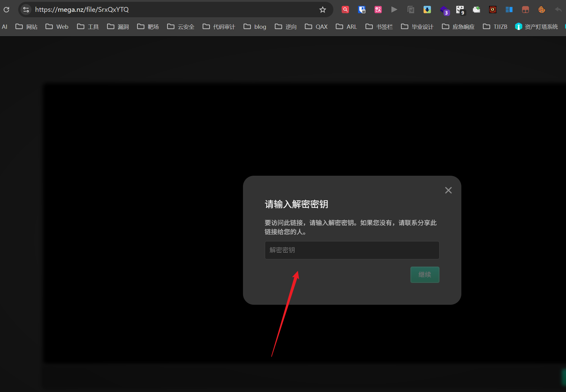Open the red eye extension icon
The width and height of the screenshot is (566, 392).
pyautogui.click(x=493, y=10)
